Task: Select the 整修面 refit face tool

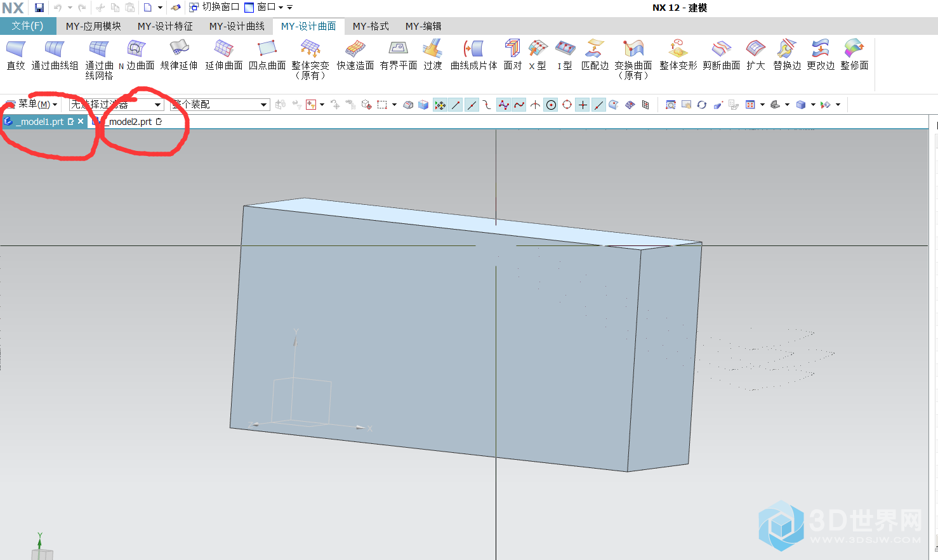Action: tap(854, 55)
